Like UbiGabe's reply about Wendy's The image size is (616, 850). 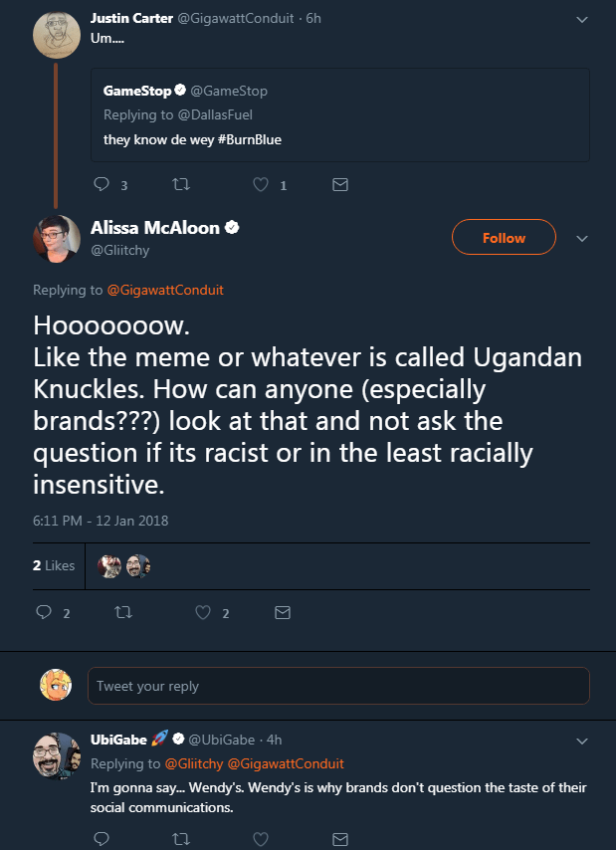pyautogui.click(x=261, y=838)
